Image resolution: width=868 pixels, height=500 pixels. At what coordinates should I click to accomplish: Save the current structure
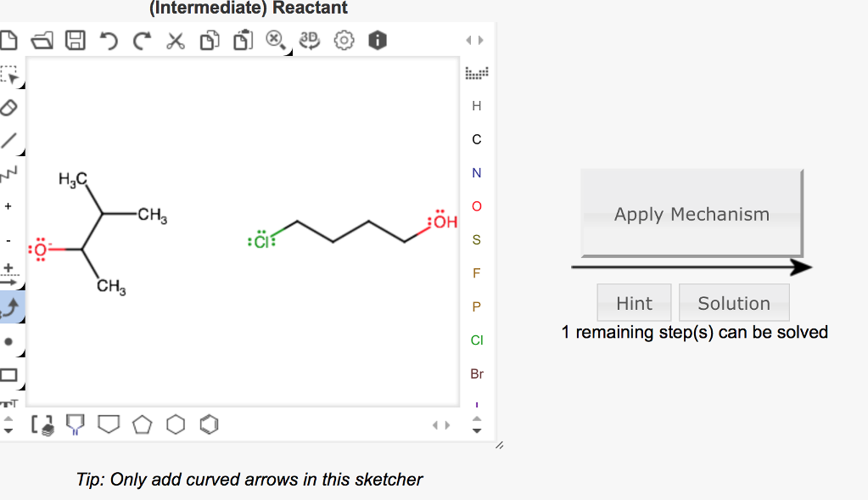pyautogui.click(x=75, y=40)
